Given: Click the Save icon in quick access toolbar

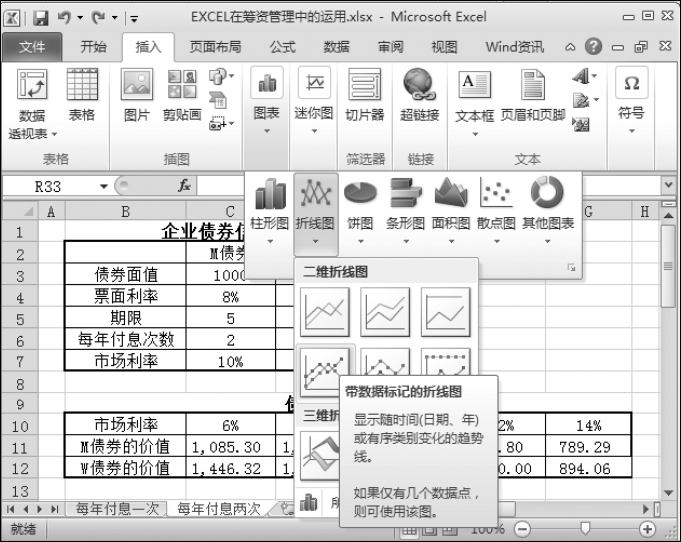Looking at the screenshot, I should [x=41, y=18].
